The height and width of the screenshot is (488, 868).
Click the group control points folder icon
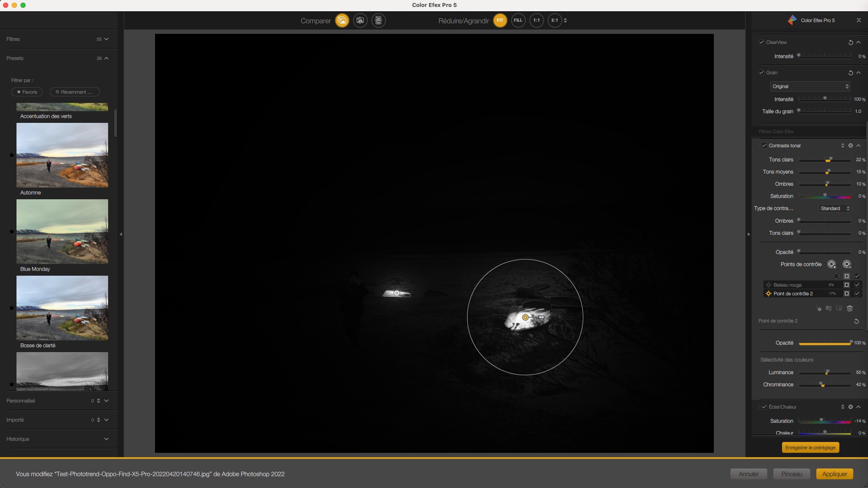[x=829, y=308]
